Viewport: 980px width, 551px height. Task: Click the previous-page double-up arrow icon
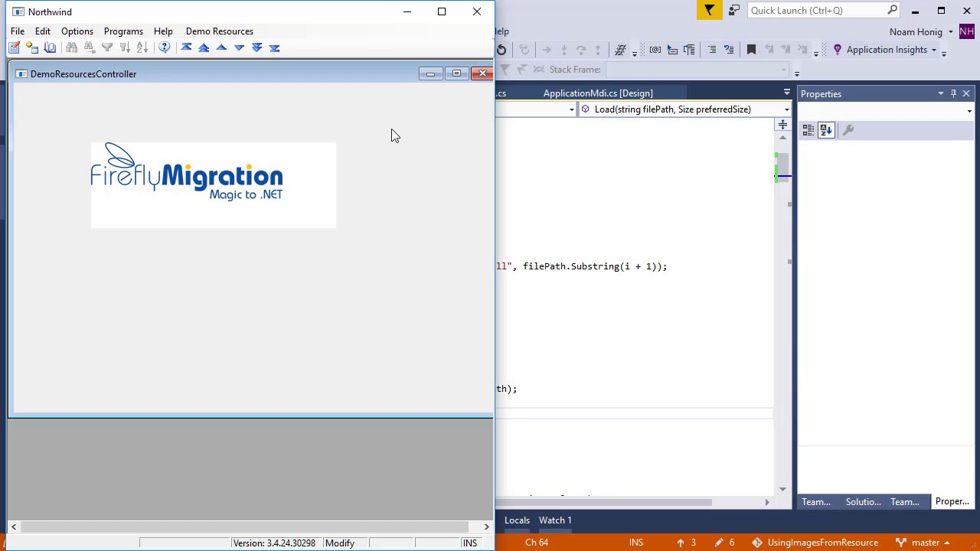point(204,47)
